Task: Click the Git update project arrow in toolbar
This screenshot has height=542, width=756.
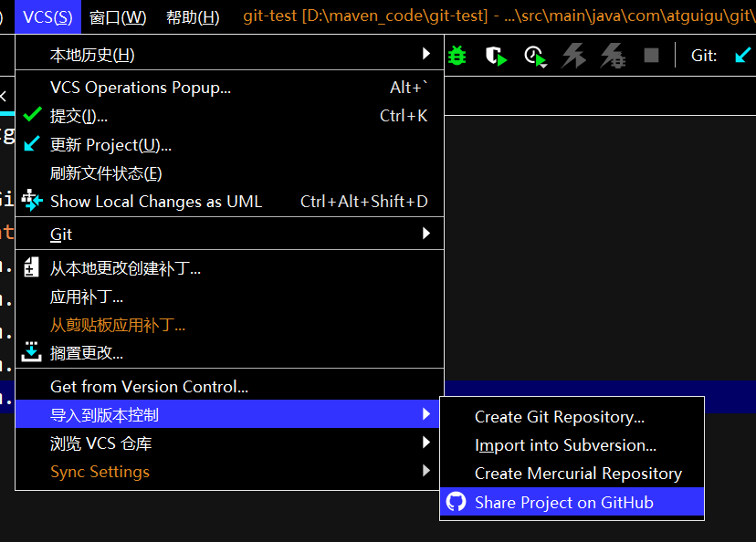Action: tap(743, 55)
